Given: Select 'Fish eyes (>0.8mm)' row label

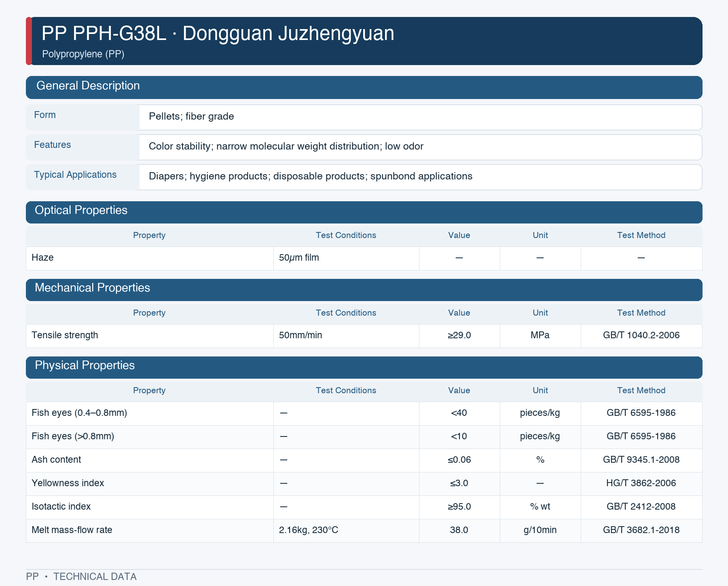Looking at the screenshot, I should pos(73,436).
